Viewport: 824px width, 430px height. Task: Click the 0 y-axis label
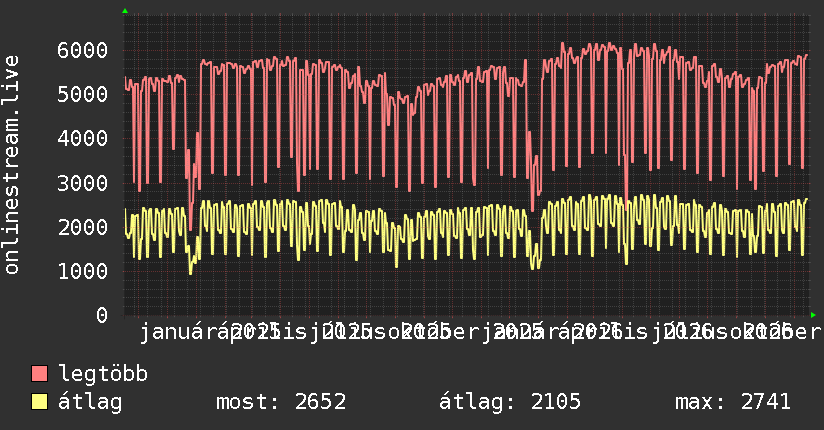(x=102, y=315)
